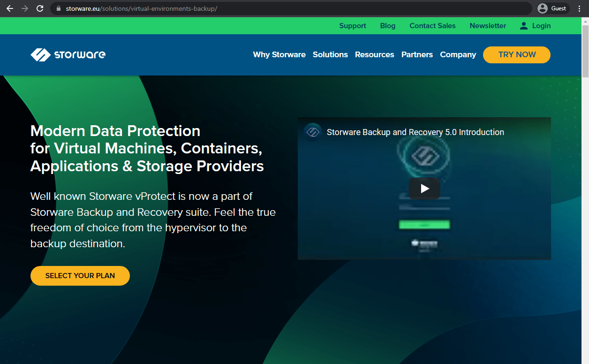
Task: Reload the page with the refresh icon
Action: [39, 8]
